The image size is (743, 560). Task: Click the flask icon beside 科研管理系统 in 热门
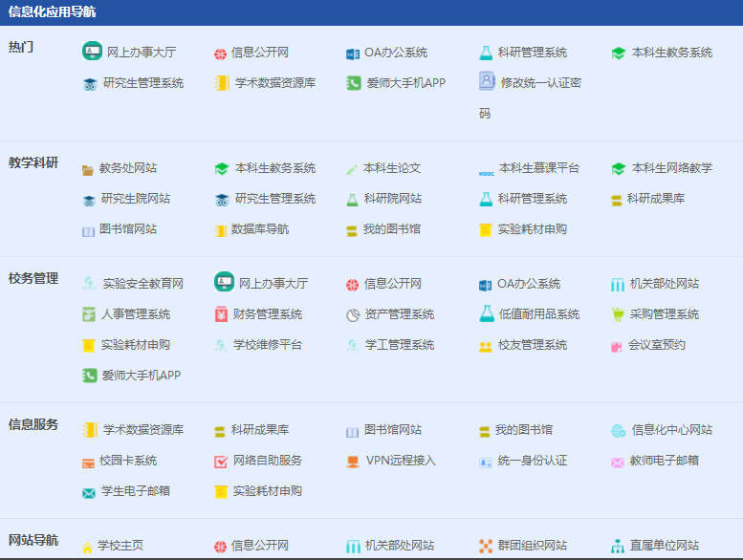[486, 53]
